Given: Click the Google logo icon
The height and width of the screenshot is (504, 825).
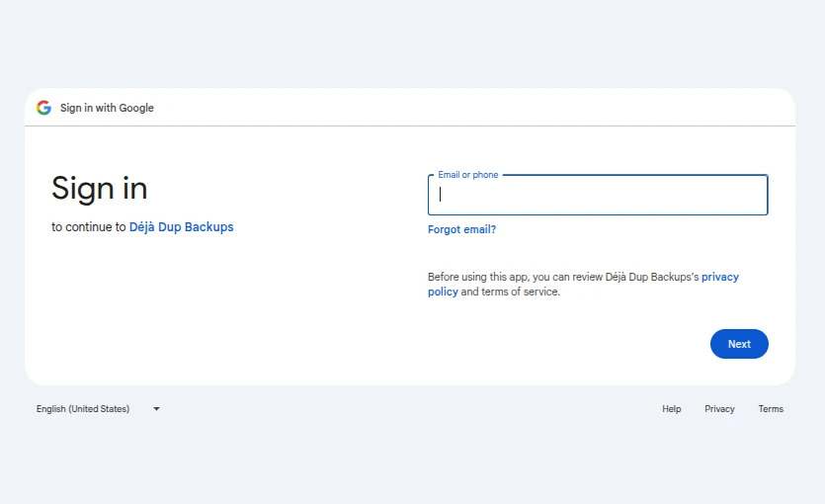Looking at the screenshot, I should pyautogui.click(x=43, y=108).
